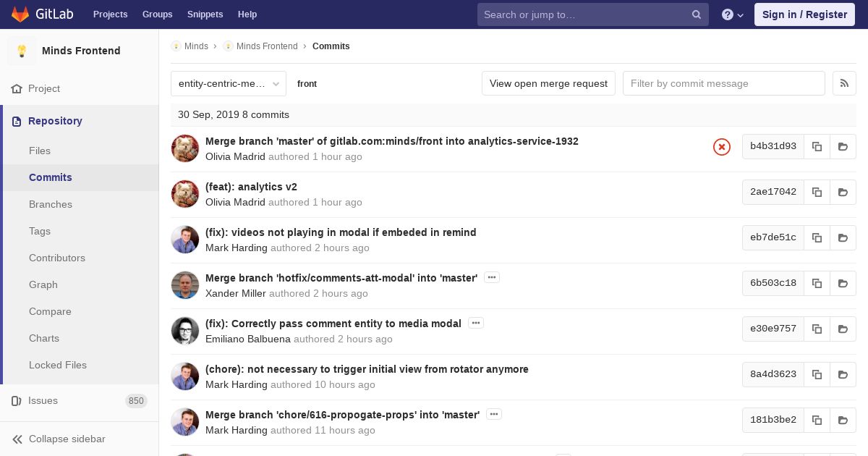Expand description of hotfix/comments-att-modal merge commit
This screenshot has width=868, height=456.
click(492, 277)
